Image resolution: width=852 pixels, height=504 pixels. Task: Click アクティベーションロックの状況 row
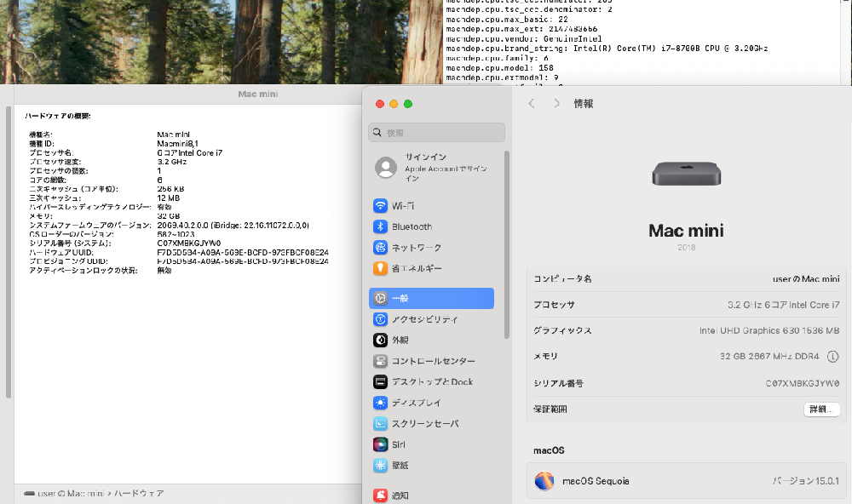tap(101, 270)
